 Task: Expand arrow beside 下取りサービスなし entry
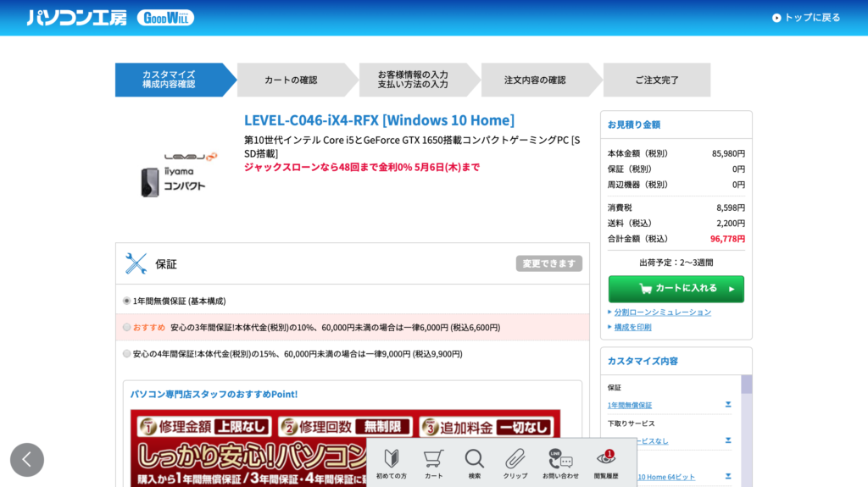[728, 440]
